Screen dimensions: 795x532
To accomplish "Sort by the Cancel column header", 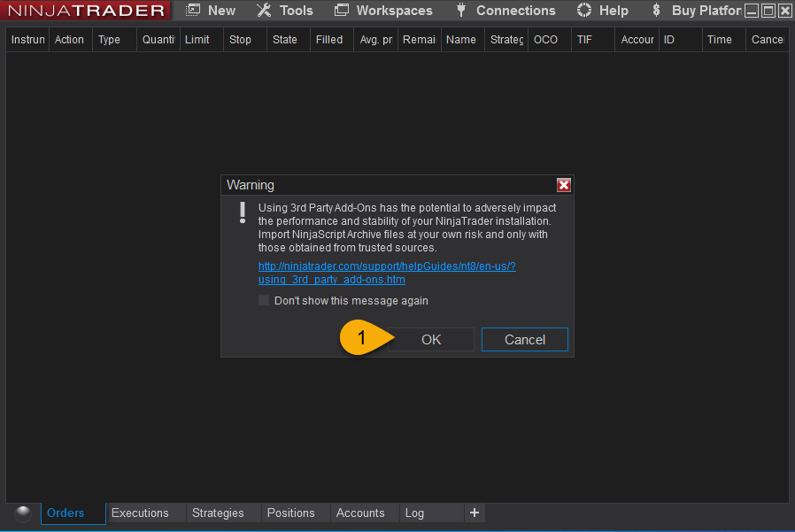I will tap(768, 40).
